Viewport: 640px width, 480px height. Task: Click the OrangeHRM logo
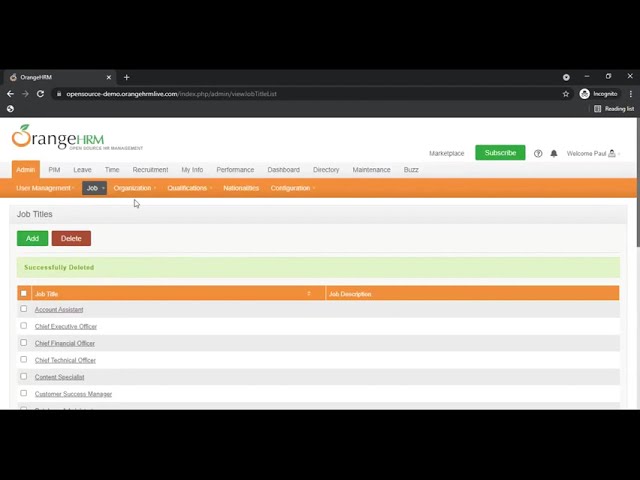click(77, 138)
